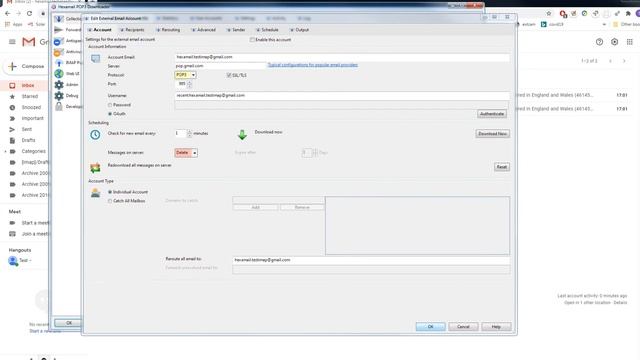640x360 pixels.
Task: Adjust the check-interval minutes stepper
Action: click(189, 133)
